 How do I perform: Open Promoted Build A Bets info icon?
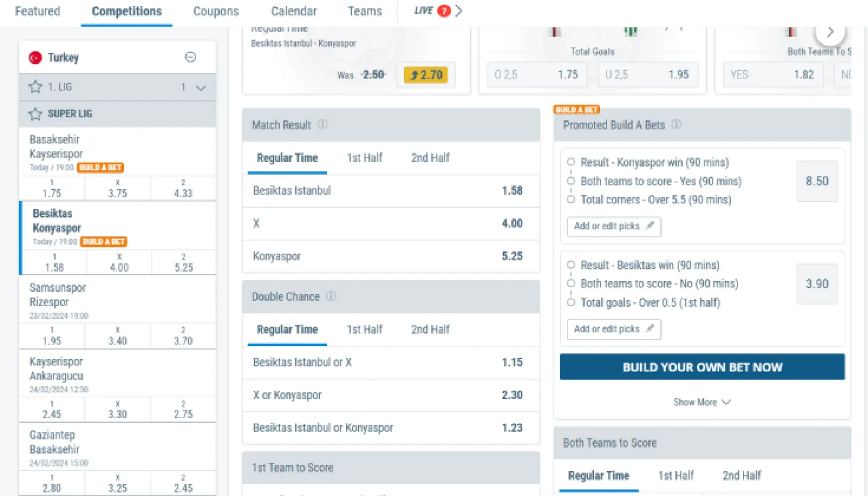(676, 124)
